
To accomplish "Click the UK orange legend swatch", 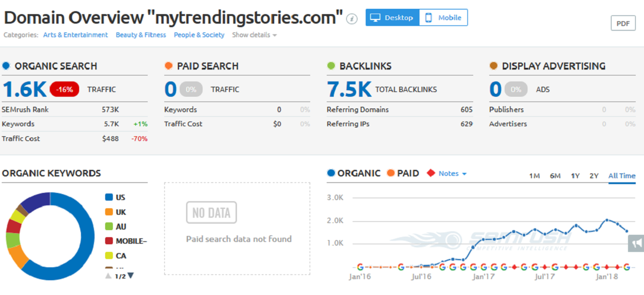I will 109,212.
